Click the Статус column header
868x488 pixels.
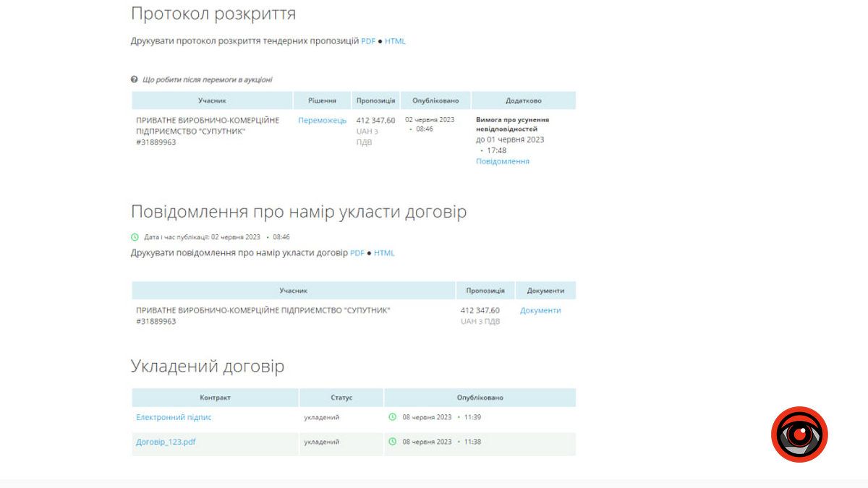(341, 398)
